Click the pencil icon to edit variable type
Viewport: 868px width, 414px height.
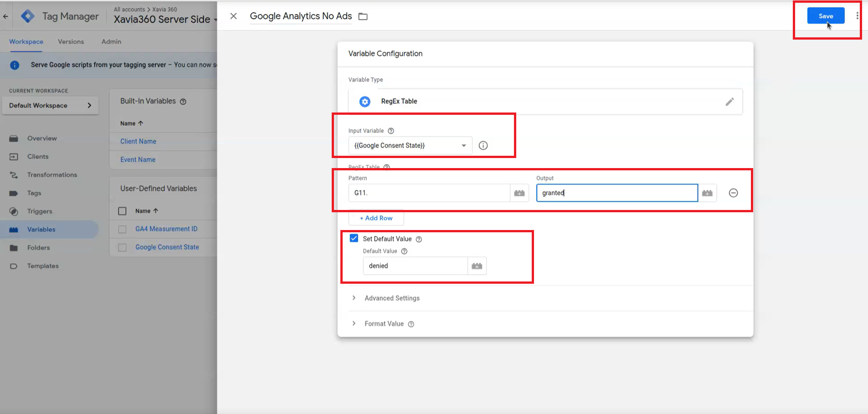pyautogui.click(x=729, y=102)
